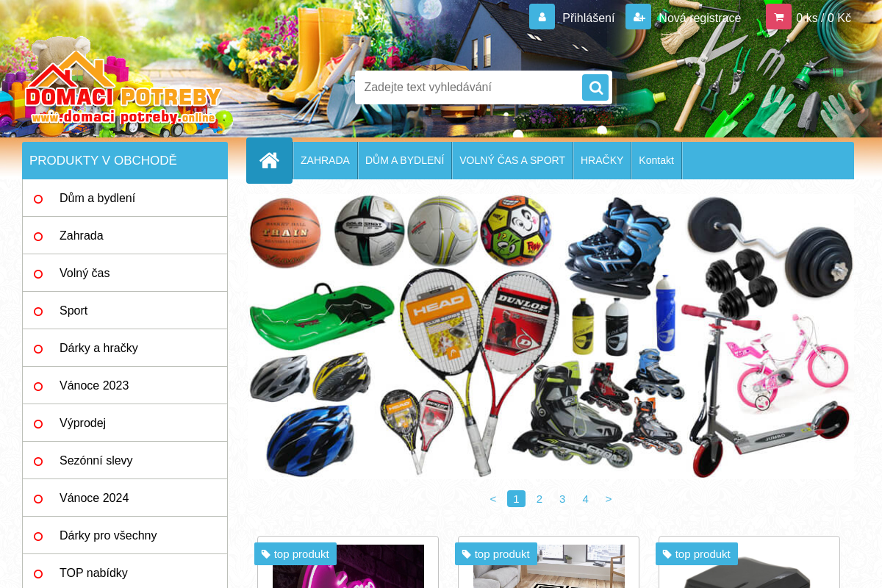Click the Nová registrace user-plus icon
This screenshot has width=882, height=588.
637,16
